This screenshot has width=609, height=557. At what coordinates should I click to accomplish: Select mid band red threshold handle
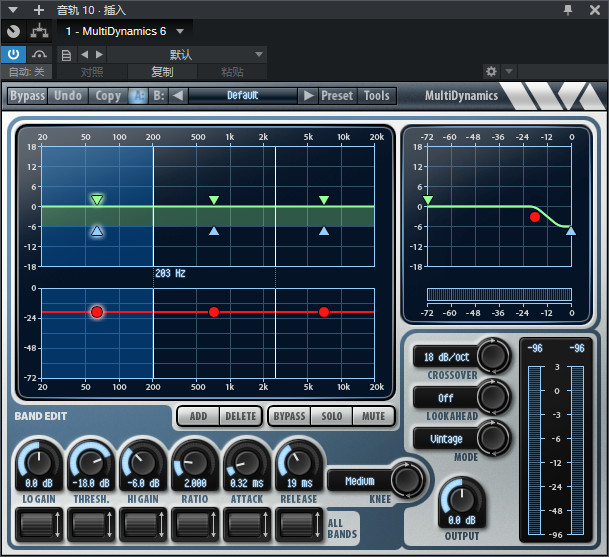coord(214,312)
